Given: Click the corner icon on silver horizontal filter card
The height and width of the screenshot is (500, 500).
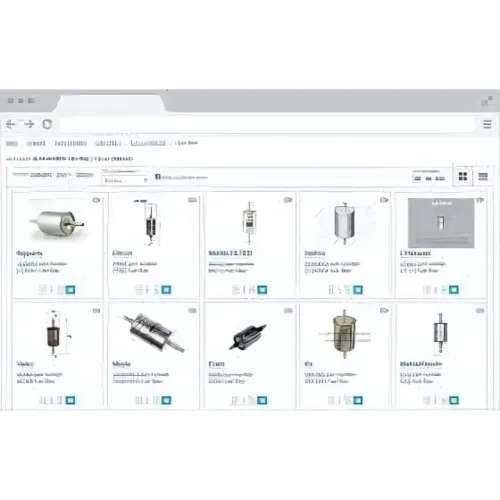Looking at the screenshot, I should pos(96,200).
